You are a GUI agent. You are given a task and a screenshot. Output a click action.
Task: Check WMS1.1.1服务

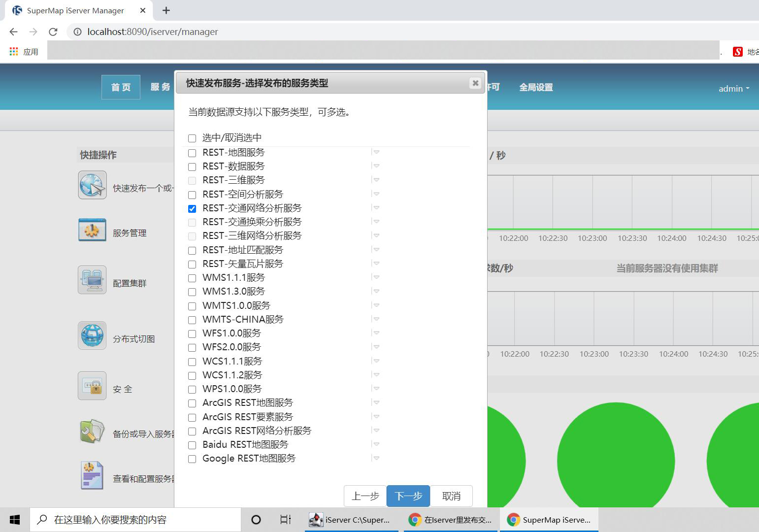click(192, 278)
